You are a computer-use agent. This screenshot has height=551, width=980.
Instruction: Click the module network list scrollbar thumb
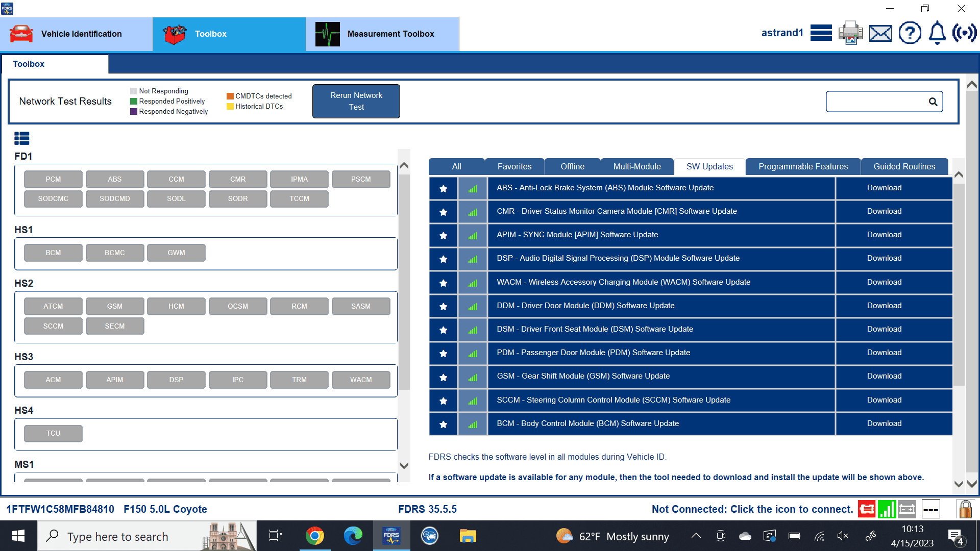click(x=404, y=282)
